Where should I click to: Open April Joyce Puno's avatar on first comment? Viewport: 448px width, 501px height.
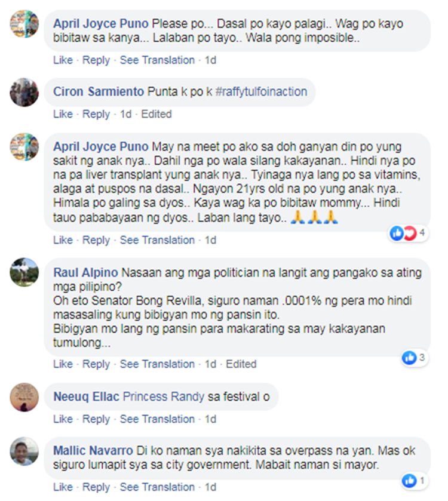click(24, 24)
